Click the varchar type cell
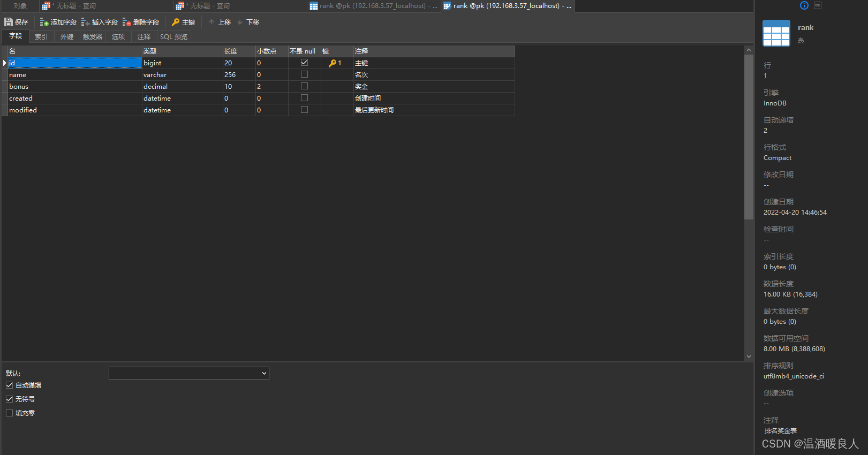Image resolution: width=868 pixels, height=455 pixels. [x=183, y=75]
